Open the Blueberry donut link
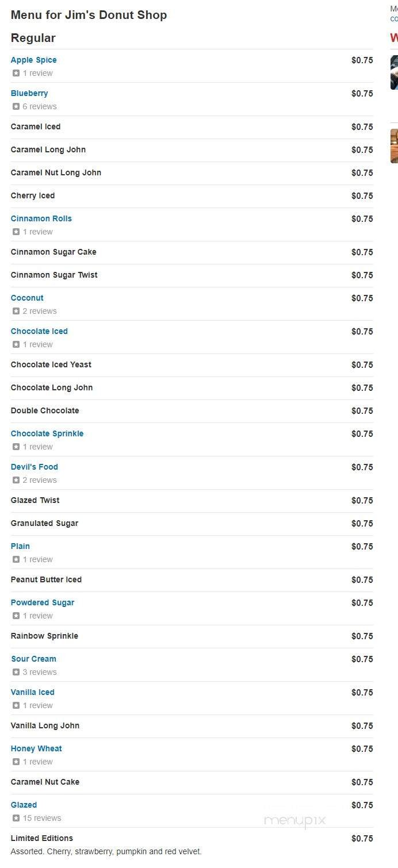 pos(29,93)
